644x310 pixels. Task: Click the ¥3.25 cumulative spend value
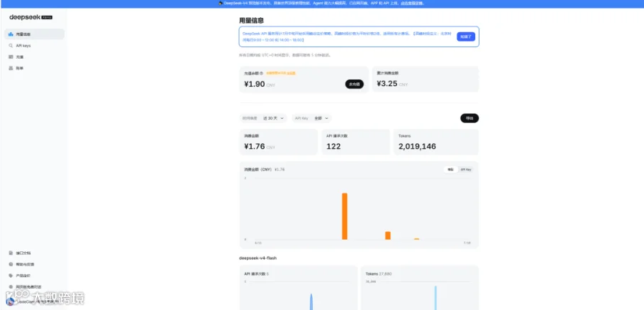(387, 84)
